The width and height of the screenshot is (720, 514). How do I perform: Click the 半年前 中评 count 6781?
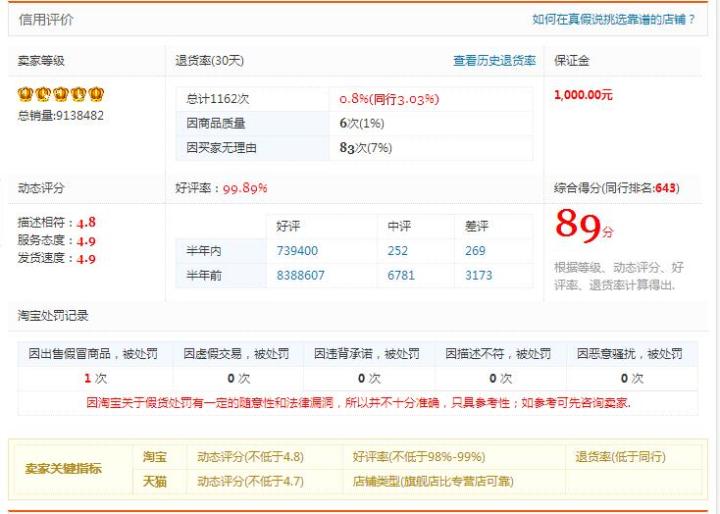coord(401,276)
